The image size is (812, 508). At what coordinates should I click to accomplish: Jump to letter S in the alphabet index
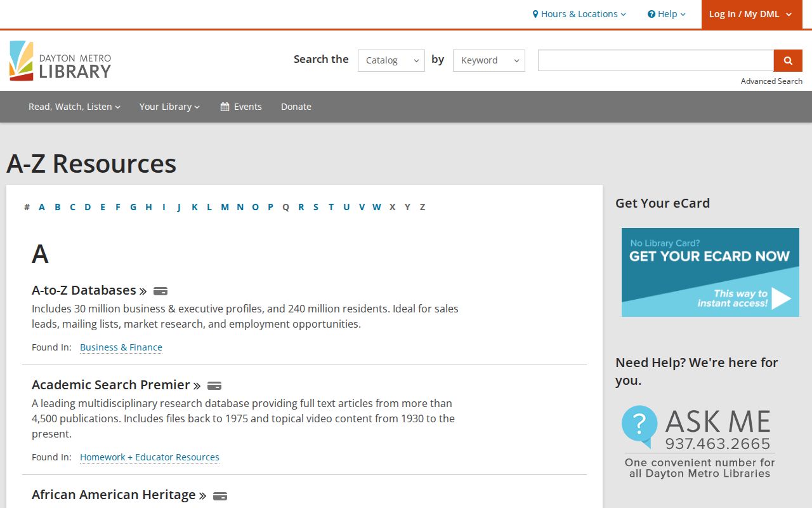point(316,207)
